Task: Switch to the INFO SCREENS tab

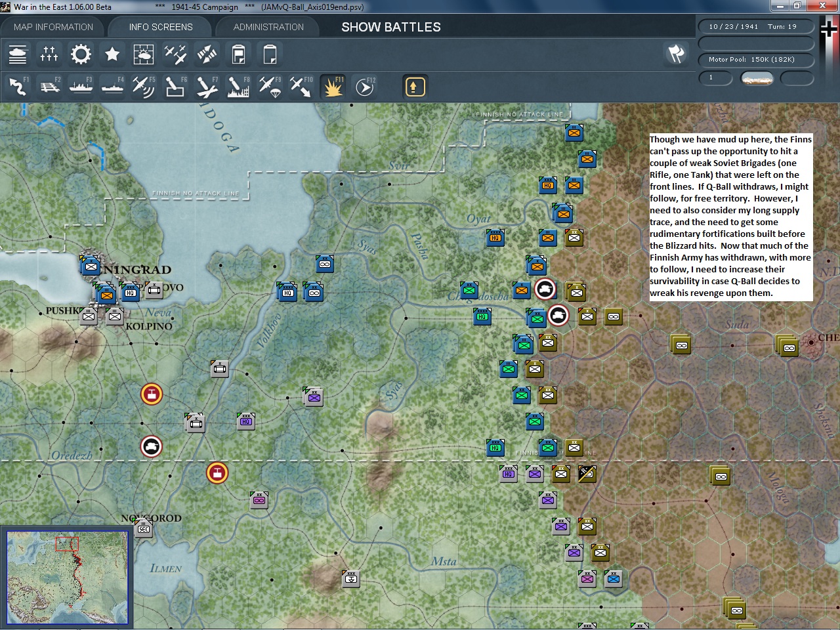Action: coord(161,27)
